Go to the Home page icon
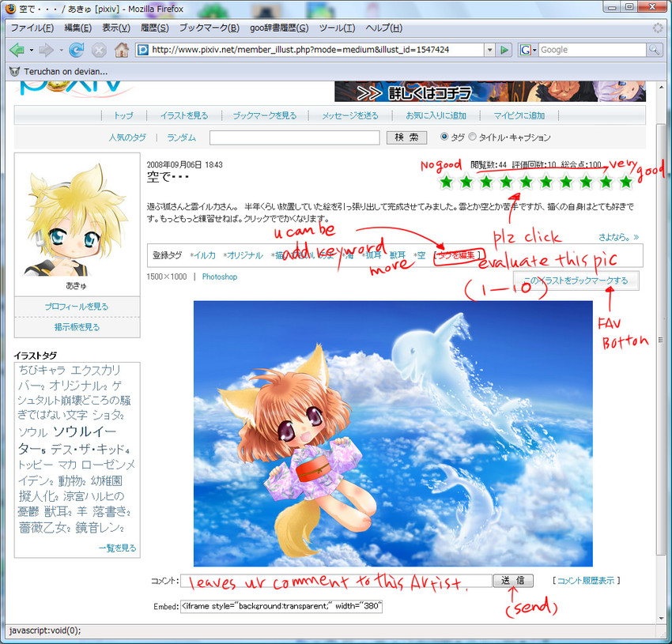Screen dimensions: 672x644 click(x=122, y=50)
